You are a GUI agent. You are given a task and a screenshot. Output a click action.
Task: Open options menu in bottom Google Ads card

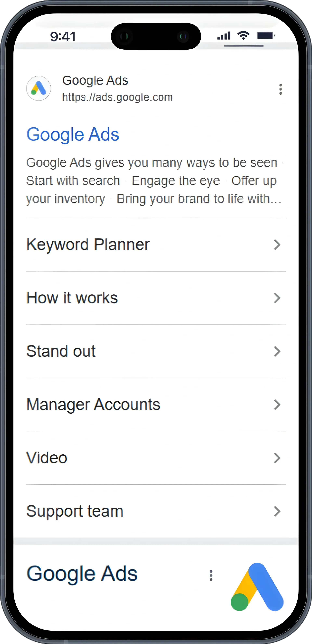(x=211, y=575)
